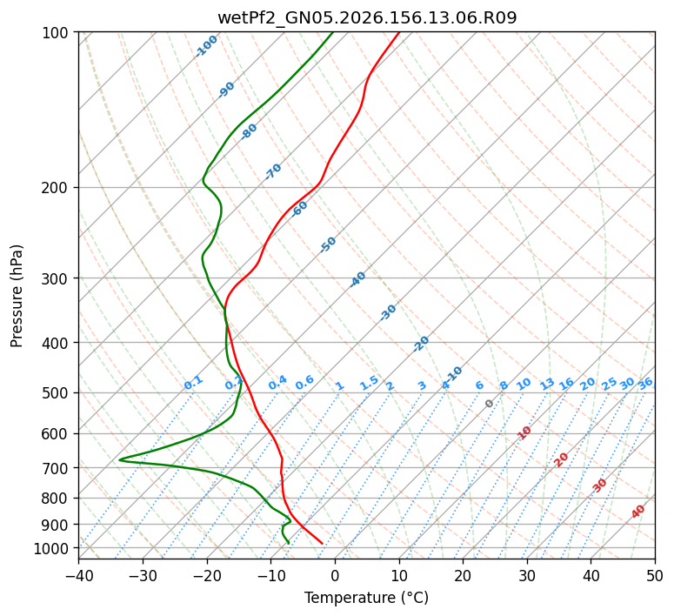Click the 50 temperature tick label
Viewport: 674px width, 616px height.
tap(655, 576)
